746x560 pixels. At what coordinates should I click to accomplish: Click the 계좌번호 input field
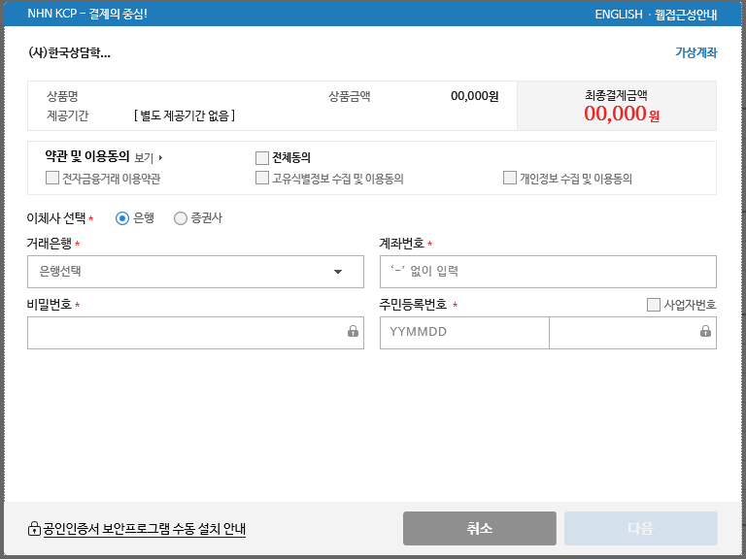(x=548, y=272)
